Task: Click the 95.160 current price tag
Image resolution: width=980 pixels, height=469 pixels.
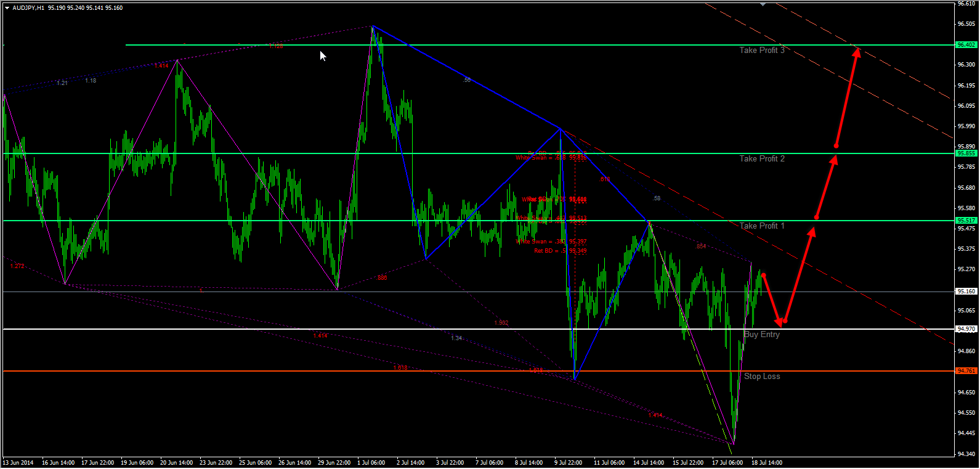Action: click(x=966, y=292)
